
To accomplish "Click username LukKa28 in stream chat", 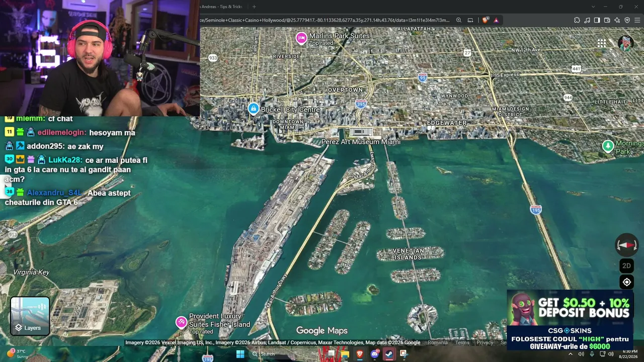I will coord(65,160).
